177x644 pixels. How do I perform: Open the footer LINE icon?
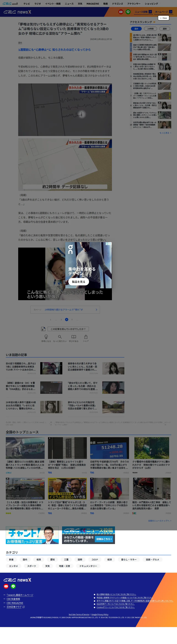coord(13,586)
